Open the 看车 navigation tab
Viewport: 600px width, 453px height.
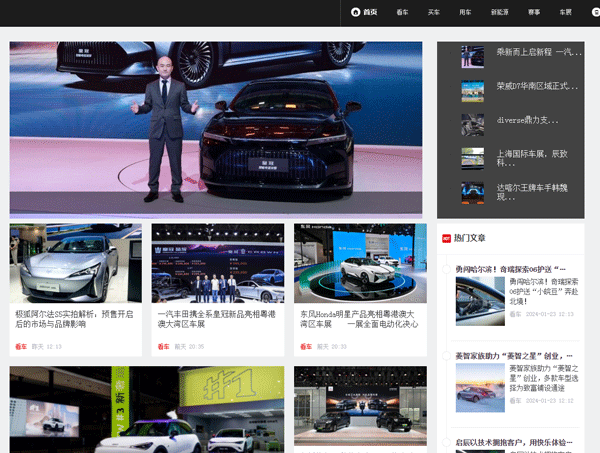tap(402, 12)
